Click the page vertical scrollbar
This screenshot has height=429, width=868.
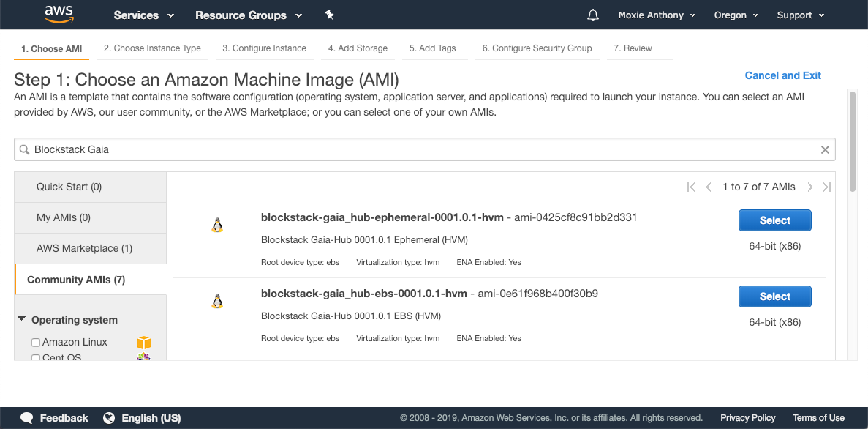[853, 142]
